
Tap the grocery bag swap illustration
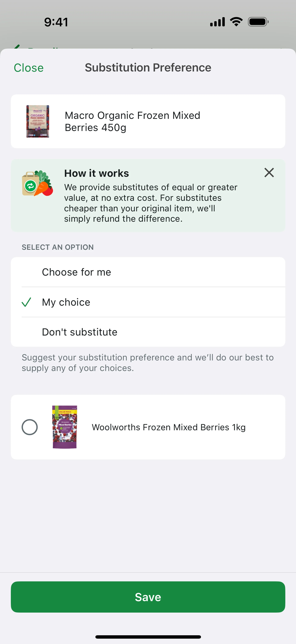pos(37,184)
